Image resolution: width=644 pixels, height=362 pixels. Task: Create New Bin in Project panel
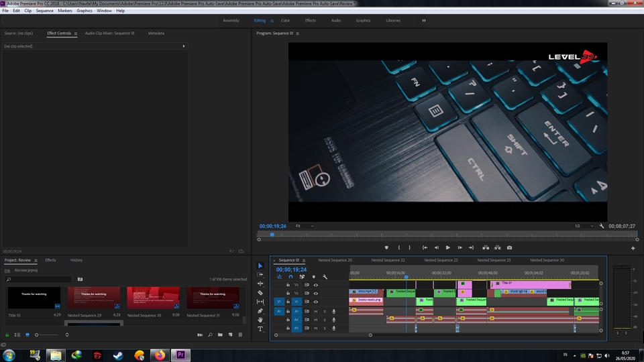pyautogui.click(x=220, y=335)
